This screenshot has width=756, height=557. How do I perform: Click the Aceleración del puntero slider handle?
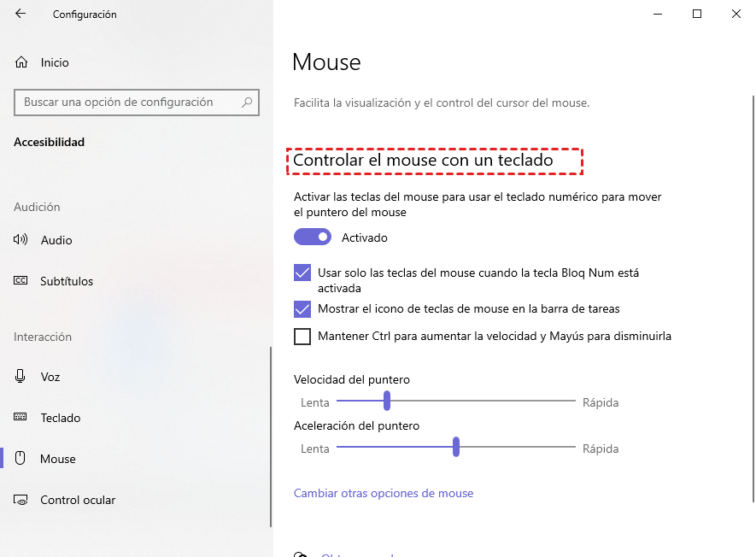(456, 447)
